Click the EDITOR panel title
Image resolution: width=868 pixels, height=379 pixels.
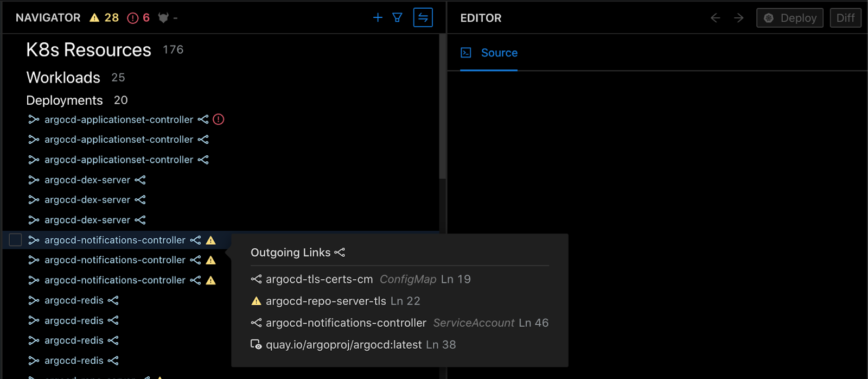(x=481, y=18)
